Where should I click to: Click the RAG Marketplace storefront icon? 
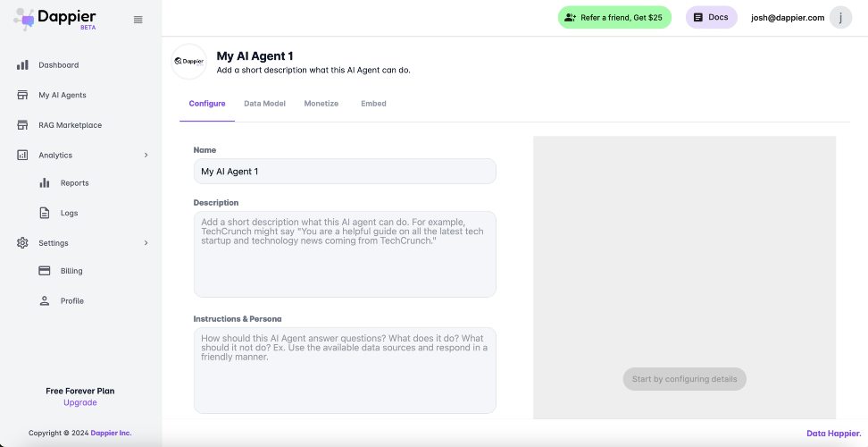pos(22,124)
